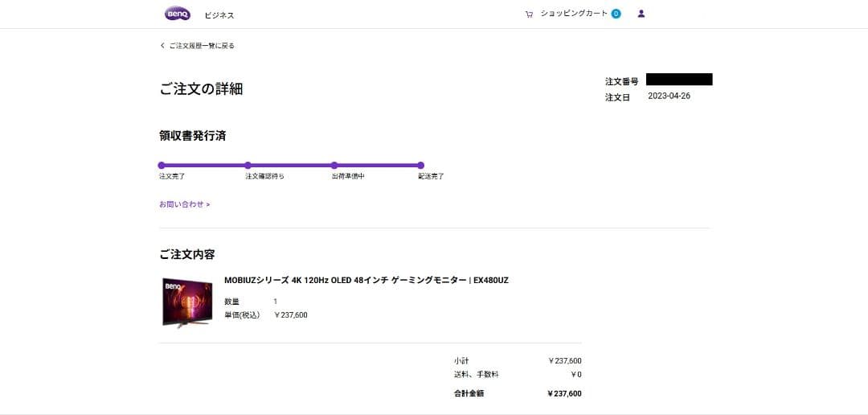
Task: Click the 出荷準備中 progress step dot
Action: tap(334, 165)
